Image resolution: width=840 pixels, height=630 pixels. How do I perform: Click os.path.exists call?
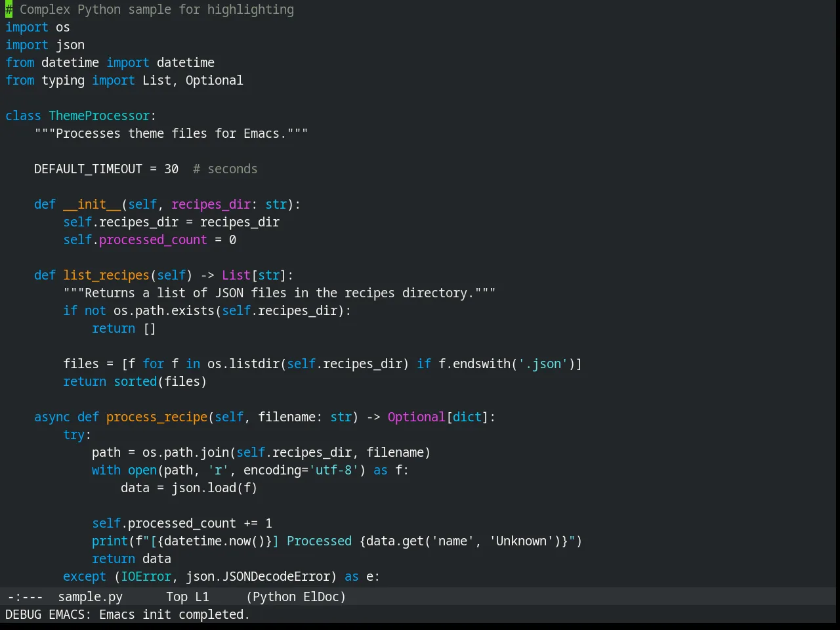164,310
